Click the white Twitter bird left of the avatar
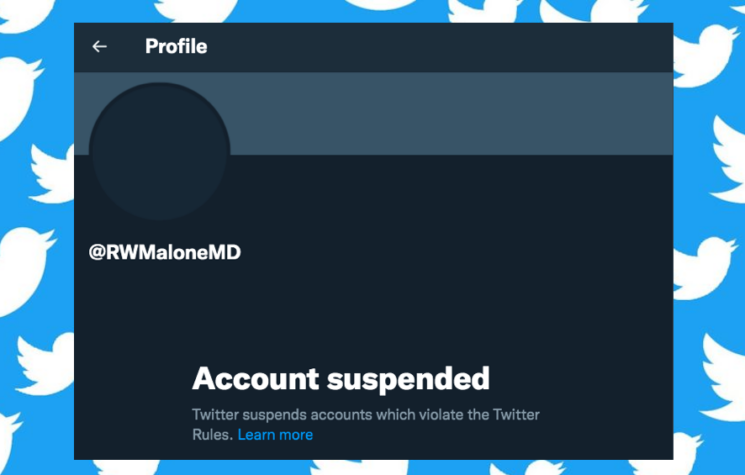 point(51,173)
